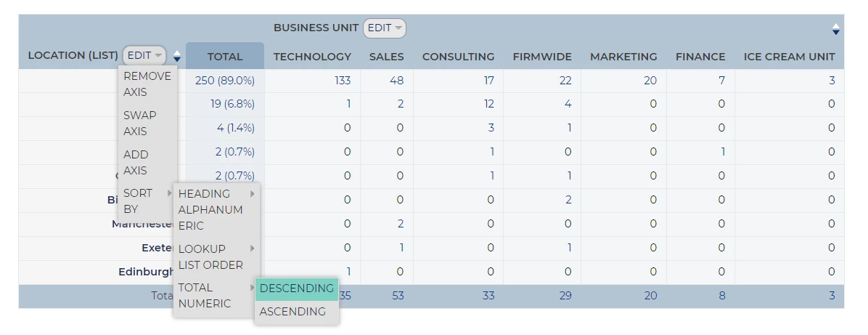The width and height of the screenshot is (868, 335).
Task: Select Descending sort order
Action: tap(297, 288)
